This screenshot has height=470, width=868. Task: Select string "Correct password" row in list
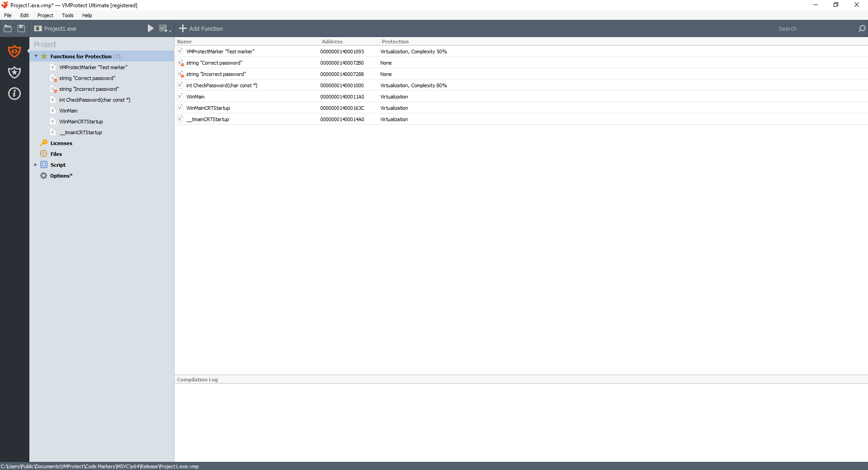click(x=521, y=63)
